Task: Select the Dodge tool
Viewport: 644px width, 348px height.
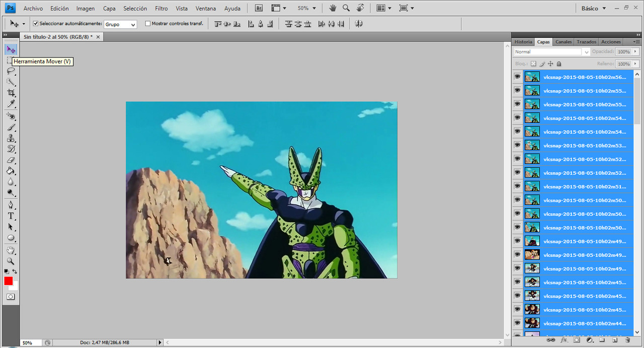Action: (x=11, y=193)
